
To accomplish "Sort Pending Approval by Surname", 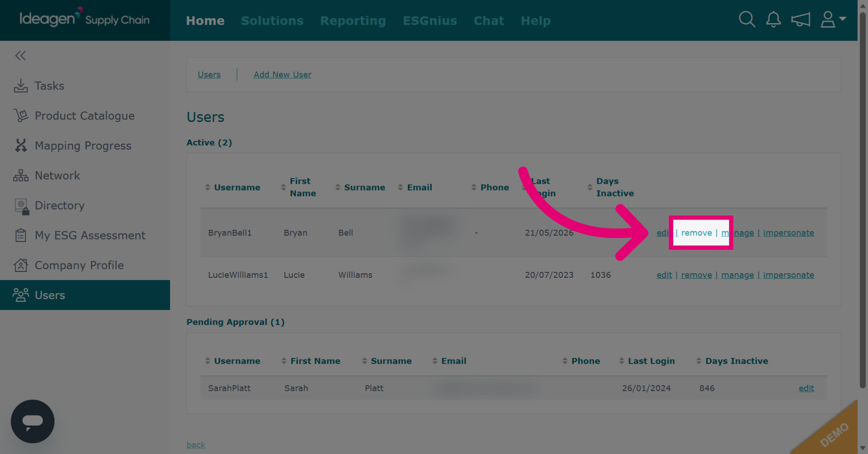I will (x=387, y=361).
